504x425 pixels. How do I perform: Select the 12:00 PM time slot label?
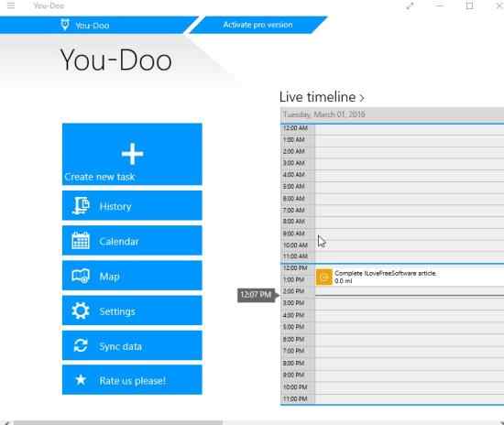click(x=295, y=267)
